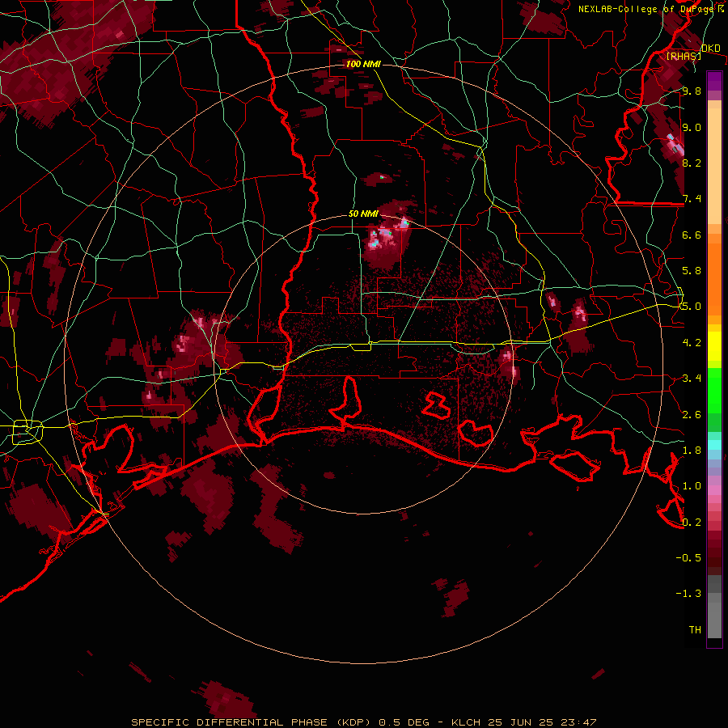Click the 8.2 scale value
The width and height of the screenshot is (728, 728).
coord(692,163)
